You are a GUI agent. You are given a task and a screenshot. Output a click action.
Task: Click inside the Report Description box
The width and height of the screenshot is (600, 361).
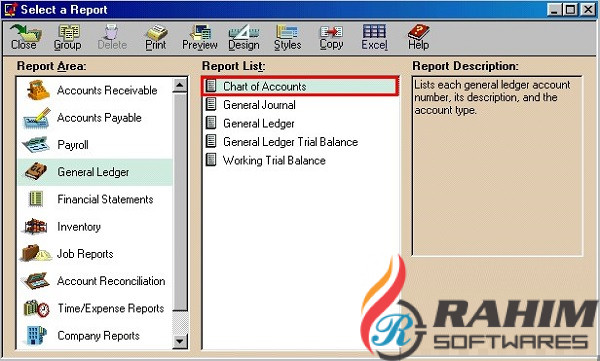497,166
